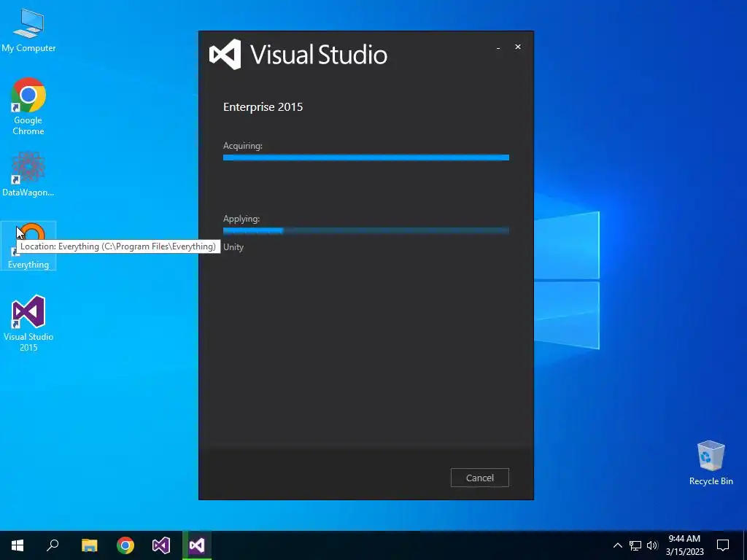The height and width of the screenshot is (560, 747).
Task: Open the notification center
Action: click(x=723, y=545)
